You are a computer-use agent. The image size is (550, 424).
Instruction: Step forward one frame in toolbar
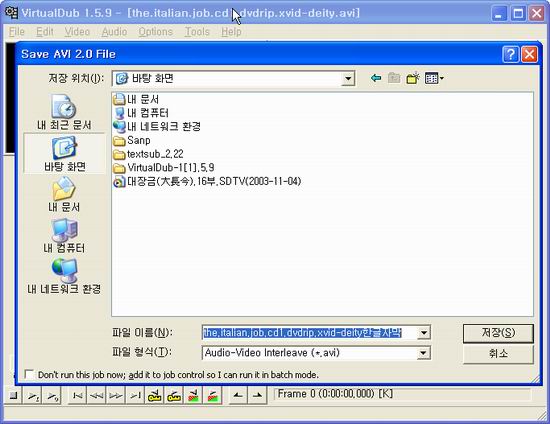116,396
